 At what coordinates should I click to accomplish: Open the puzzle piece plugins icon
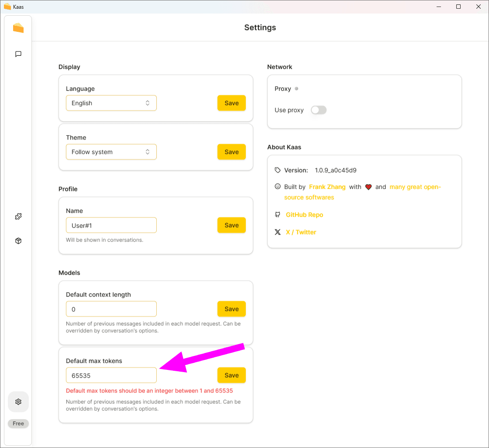pos(18,216)
